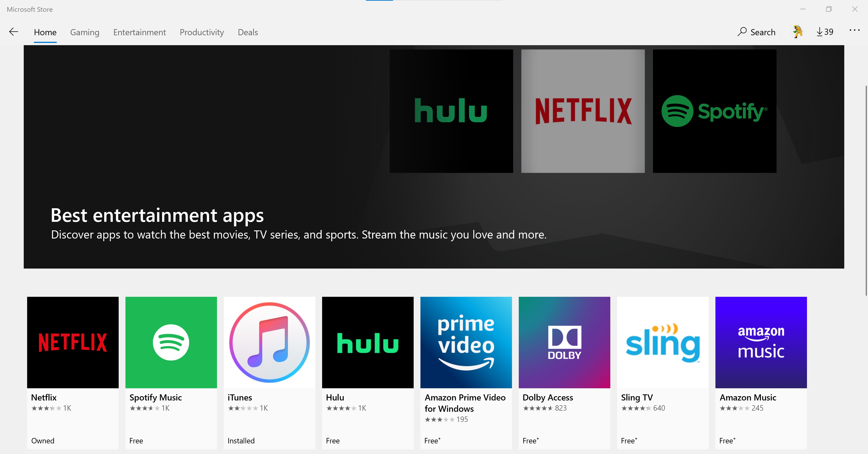This screenshot has height=454, width=868.
Task: Click the Dolby Access title
Action: coord(548,398)
